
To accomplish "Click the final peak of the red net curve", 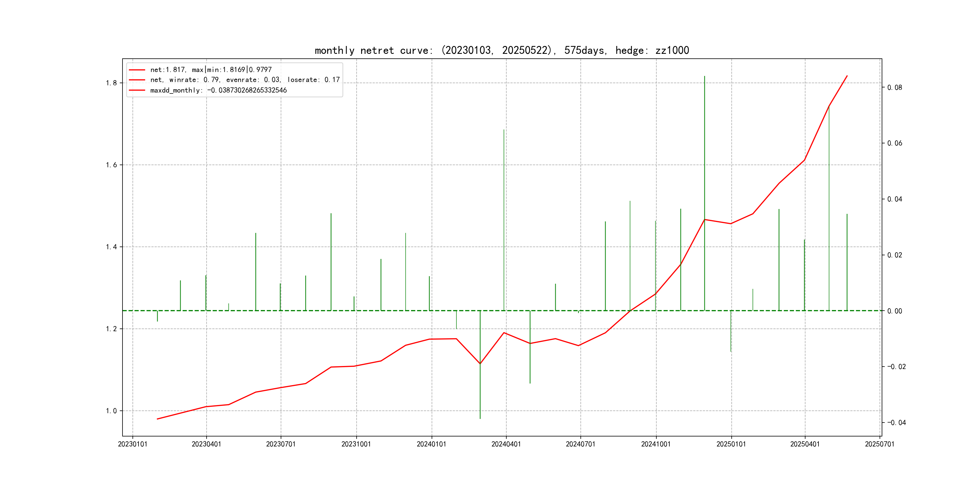I will pyautogui.click(x=847, y=76).
